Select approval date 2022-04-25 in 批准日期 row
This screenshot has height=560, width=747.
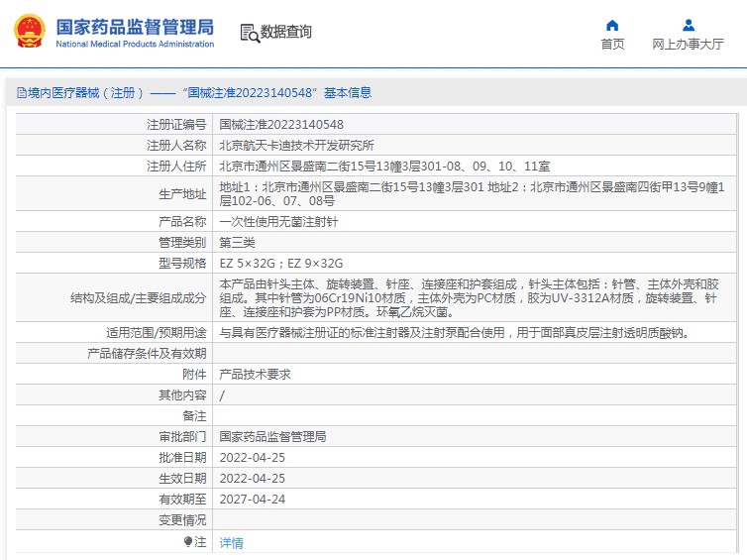[252, 458]
